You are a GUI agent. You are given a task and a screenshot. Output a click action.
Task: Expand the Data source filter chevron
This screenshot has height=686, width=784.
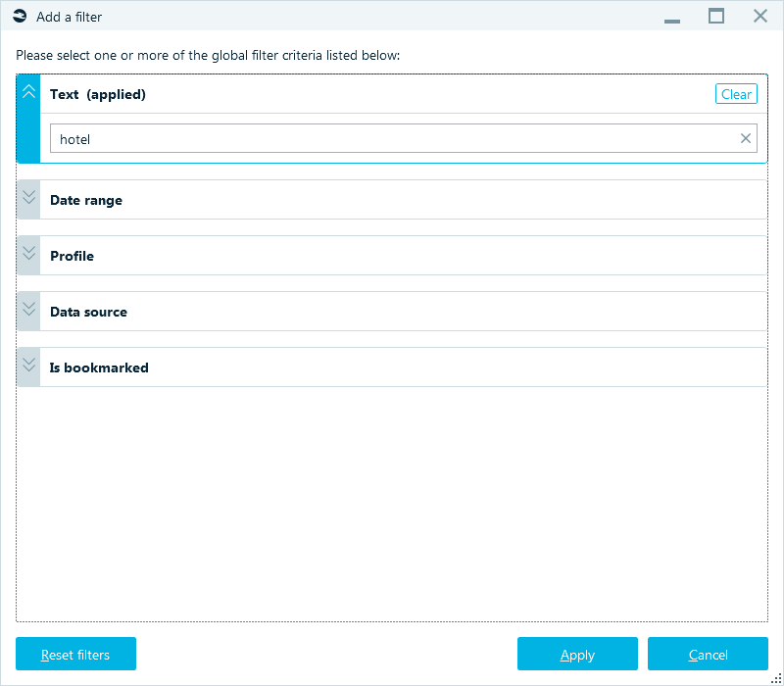pos(28,310)
